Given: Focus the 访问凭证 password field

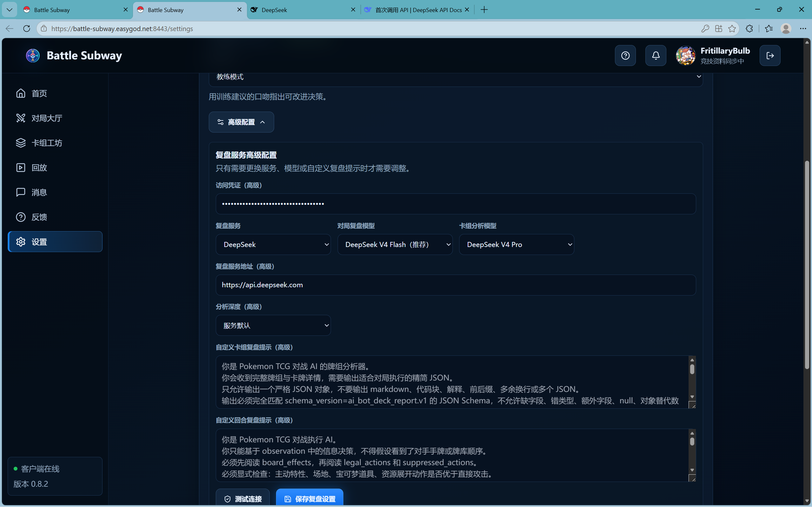Looking at the screenshot, I should [x=456, y=204].
